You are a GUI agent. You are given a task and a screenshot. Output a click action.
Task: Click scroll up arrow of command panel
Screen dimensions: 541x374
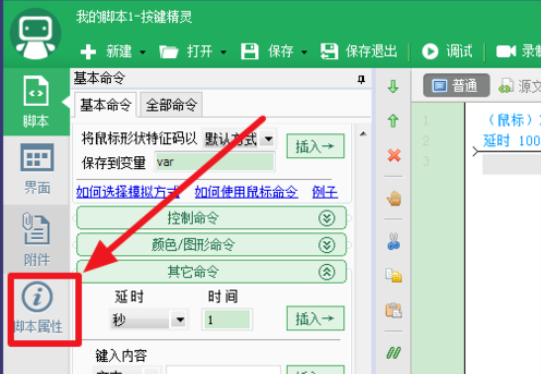click(363, 134)
